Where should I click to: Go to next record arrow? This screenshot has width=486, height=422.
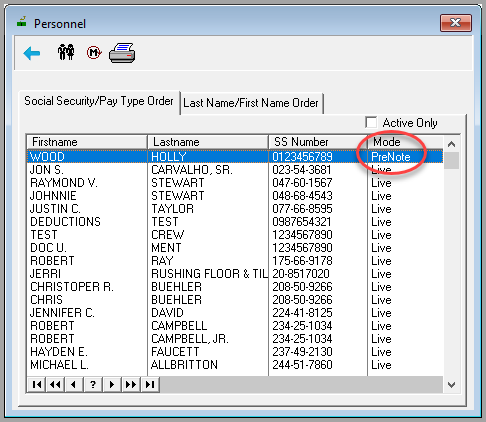pos(112,384)
